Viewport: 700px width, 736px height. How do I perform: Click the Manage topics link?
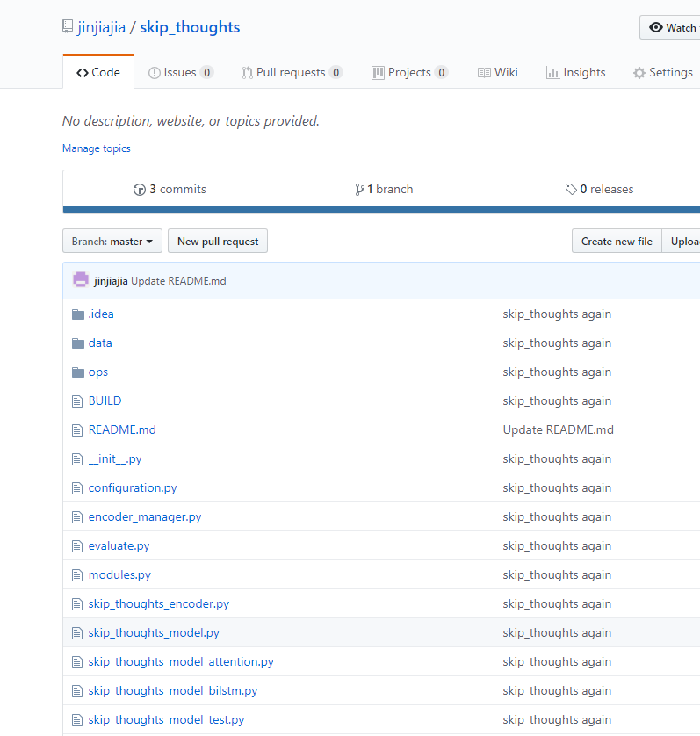97,148
